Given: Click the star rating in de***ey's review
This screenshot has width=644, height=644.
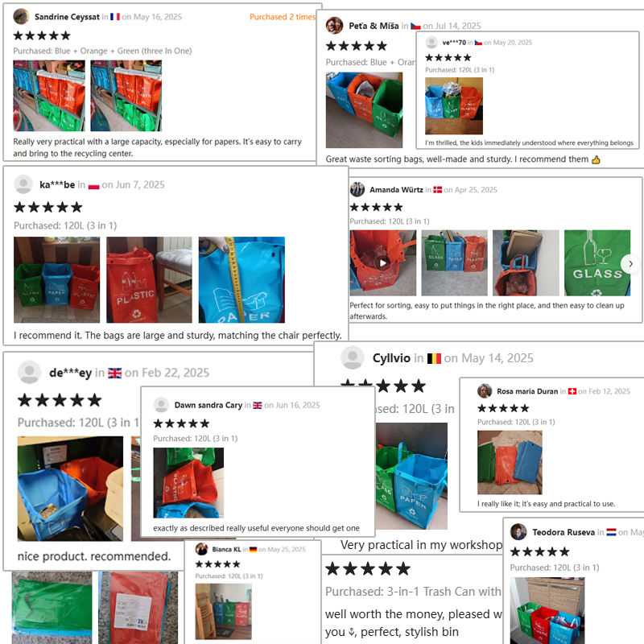Looking at the screenshot, I should coord(60,400).
